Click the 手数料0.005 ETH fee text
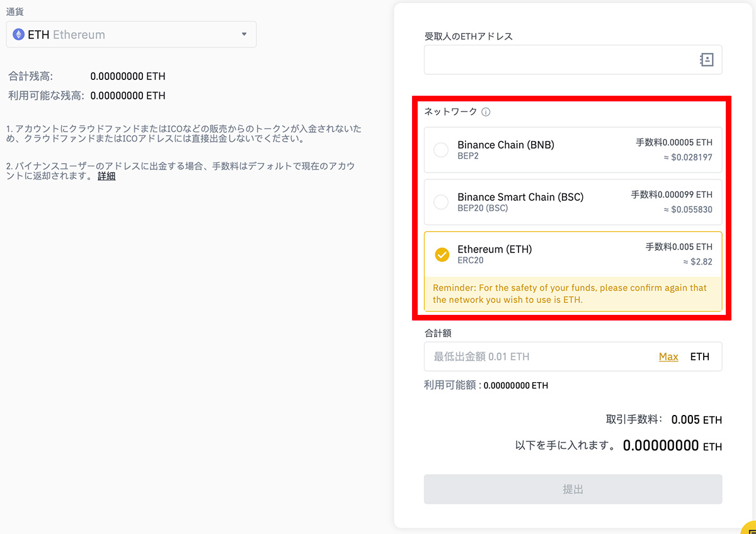756x534 pixels. click(x=679, y=247)
